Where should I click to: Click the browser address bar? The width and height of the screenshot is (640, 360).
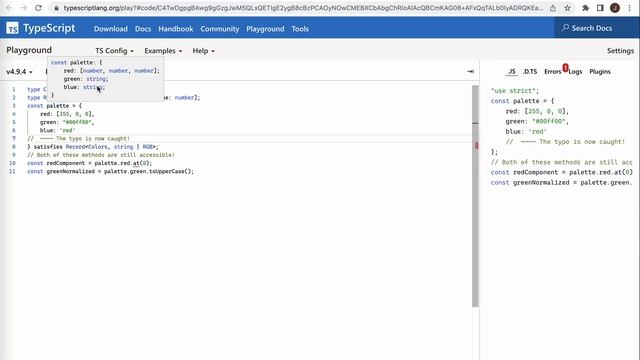302,8
